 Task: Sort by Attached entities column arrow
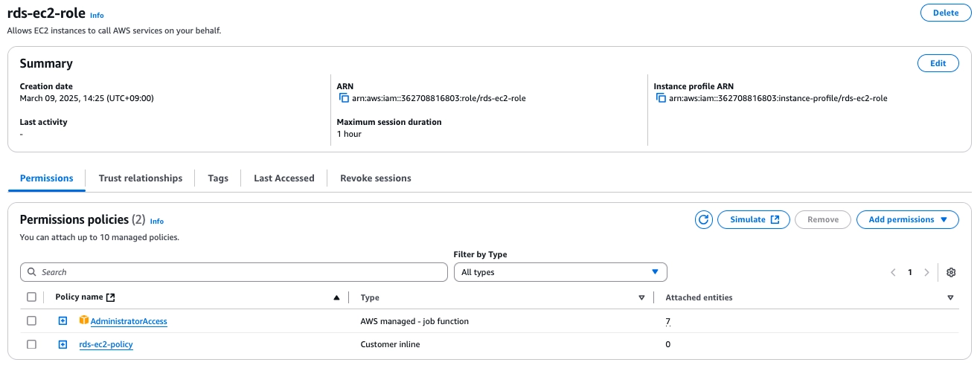950,297
